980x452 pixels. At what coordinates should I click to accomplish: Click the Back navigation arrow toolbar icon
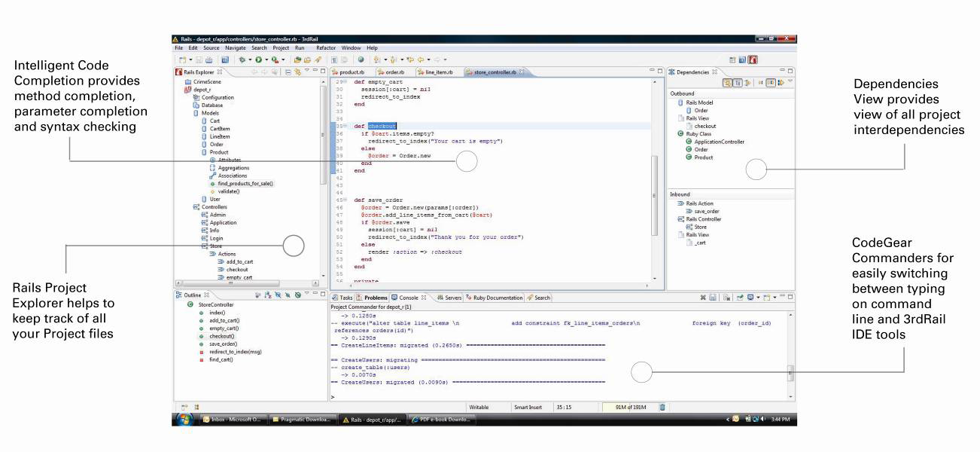[x=421, y=60]
